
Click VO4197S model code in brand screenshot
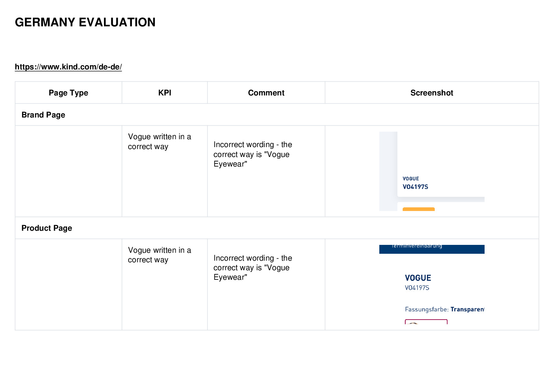pos(415,187)
